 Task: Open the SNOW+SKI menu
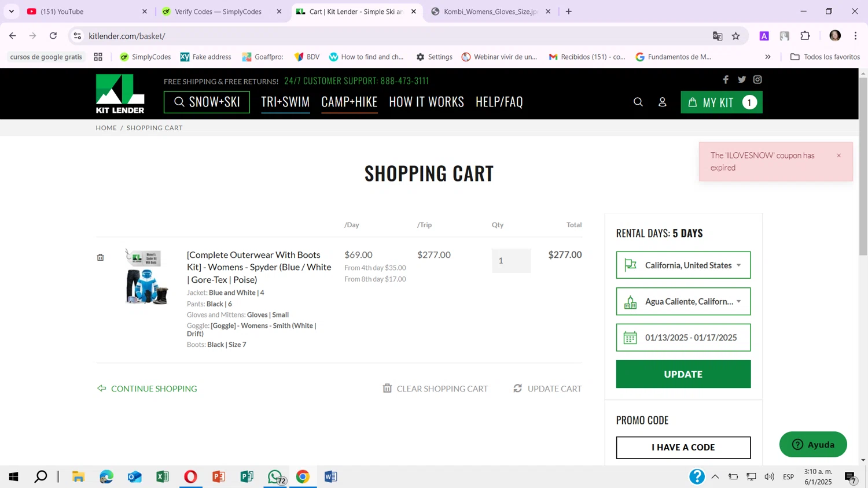tap(207, 102)
